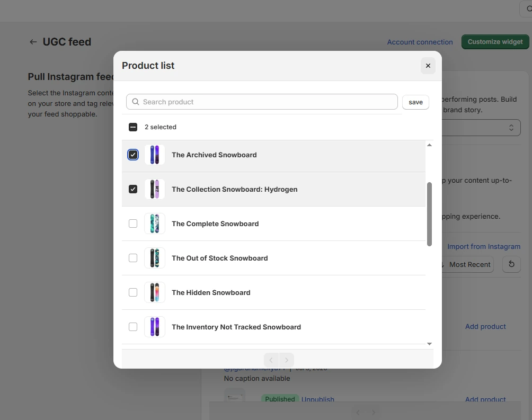Uncheck The Collection Snowboard: Hydrogen checkbox

pos(133,189)
